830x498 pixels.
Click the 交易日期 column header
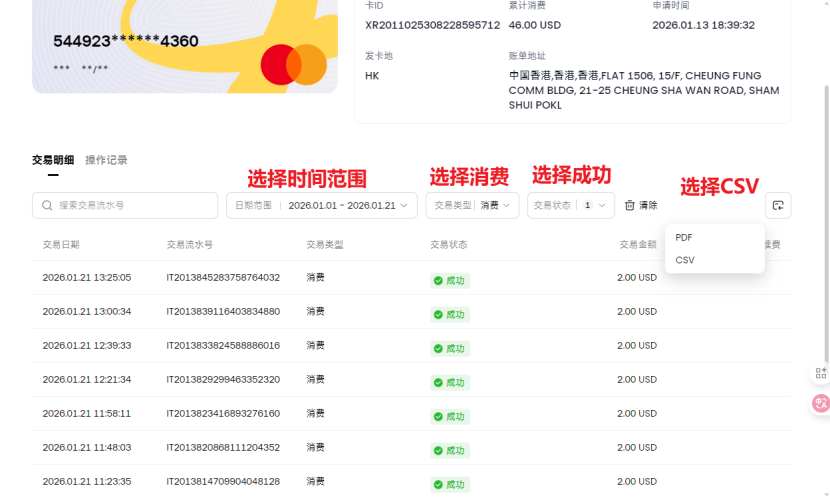pos(61,245)
